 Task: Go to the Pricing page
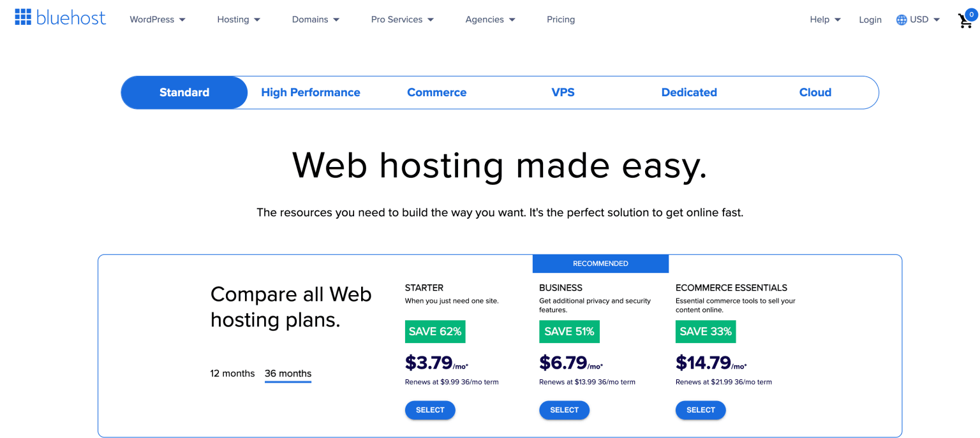(561, 20)
